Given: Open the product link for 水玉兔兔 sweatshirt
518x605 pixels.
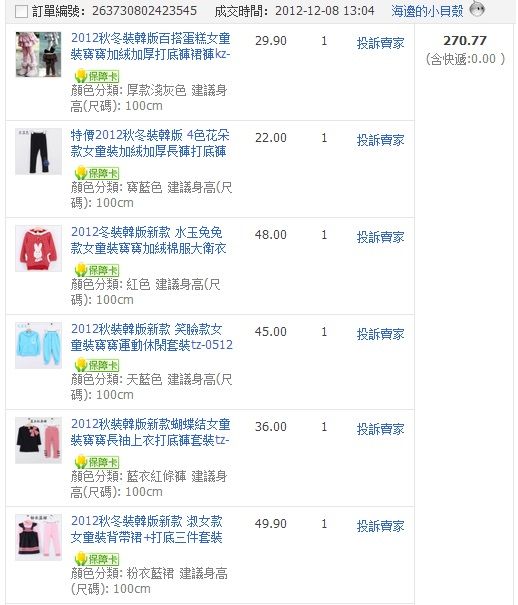Looking at the screenshot, I should pyautogui.click(x=148, y=240).
